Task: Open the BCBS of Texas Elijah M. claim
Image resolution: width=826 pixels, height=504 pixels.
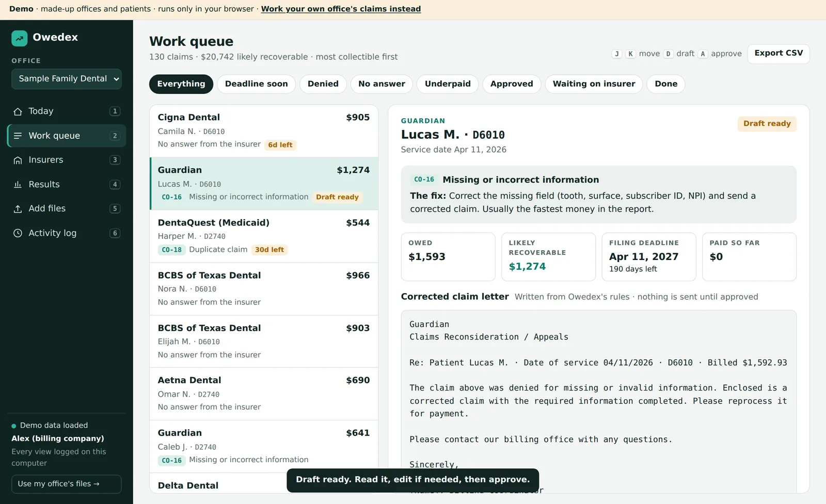Action: click(264, 342)
